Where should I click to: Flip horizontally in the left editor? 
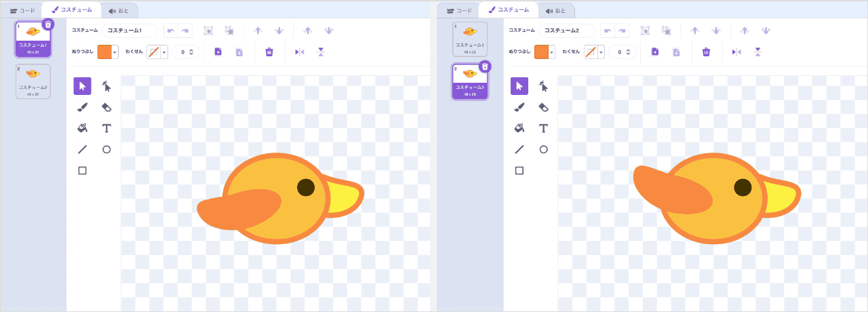299,52
